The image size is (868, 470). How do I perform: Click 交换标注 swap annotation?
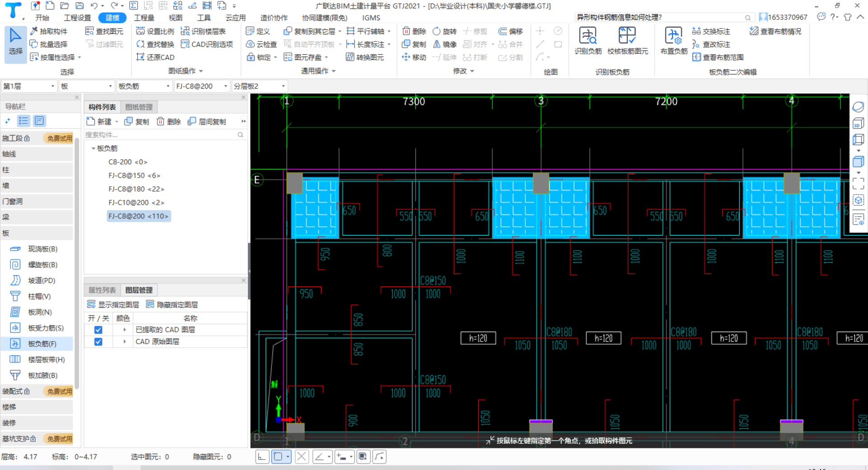[x=711, y=31]
